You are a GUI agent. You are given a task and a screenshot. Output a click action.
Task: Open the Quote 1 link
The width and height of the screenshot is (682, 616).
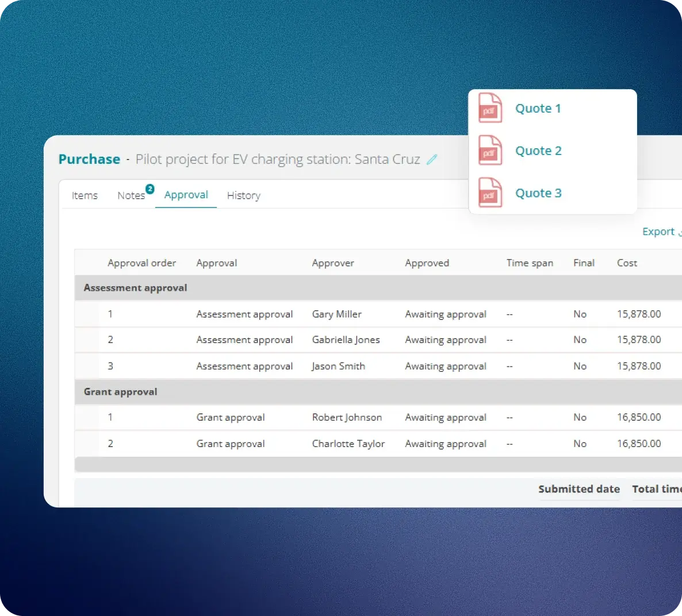tap(538, 108)
